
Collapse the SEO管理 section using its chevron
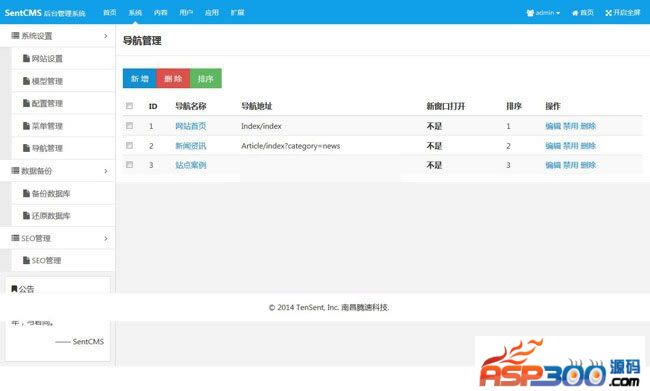106,238
